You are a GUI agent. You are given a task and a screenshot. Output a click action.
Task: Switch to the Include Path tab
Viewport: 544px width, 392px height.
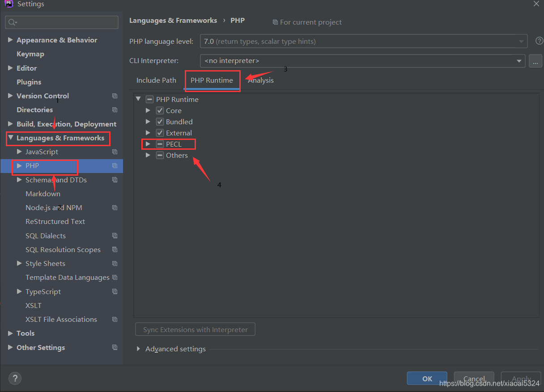pos(156,80)
